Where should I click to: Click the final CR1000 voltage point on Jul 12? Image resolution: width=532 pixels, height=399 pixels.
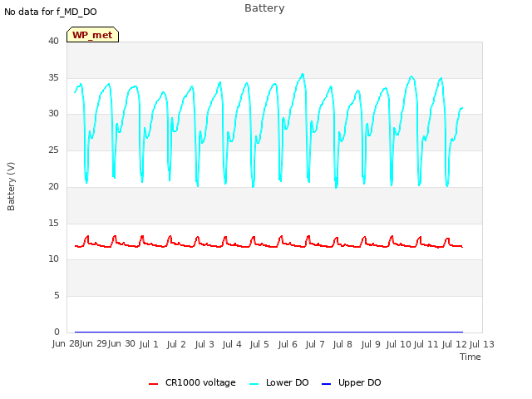(x=462, y=247)
